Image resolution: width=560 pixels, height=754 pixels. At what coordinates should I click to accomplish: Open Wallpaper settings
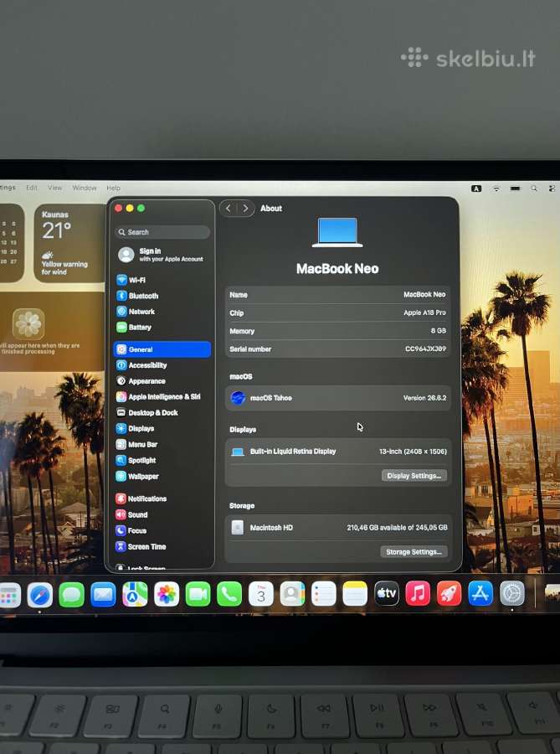coord(162,477)
